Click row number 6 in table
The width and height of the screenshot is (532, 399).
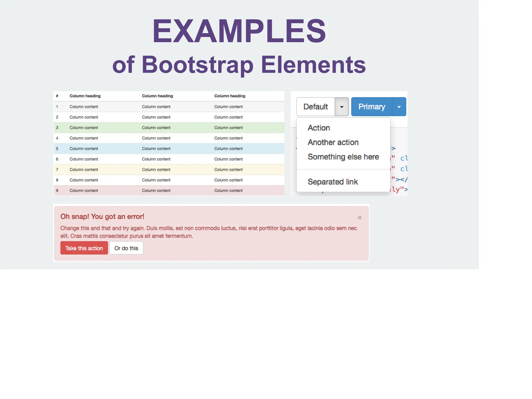coord(169,159)
